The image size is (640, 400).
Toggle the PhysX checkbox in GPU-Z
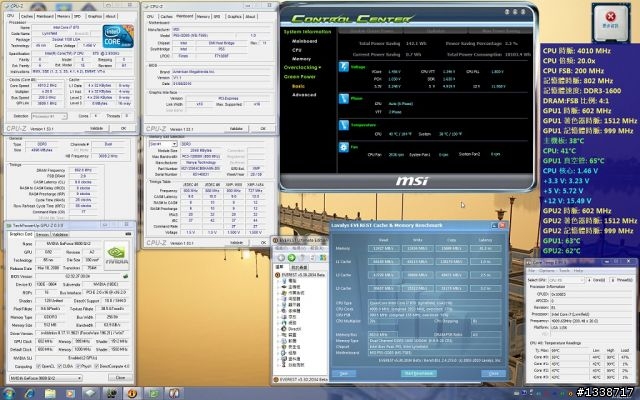[79, 367]
